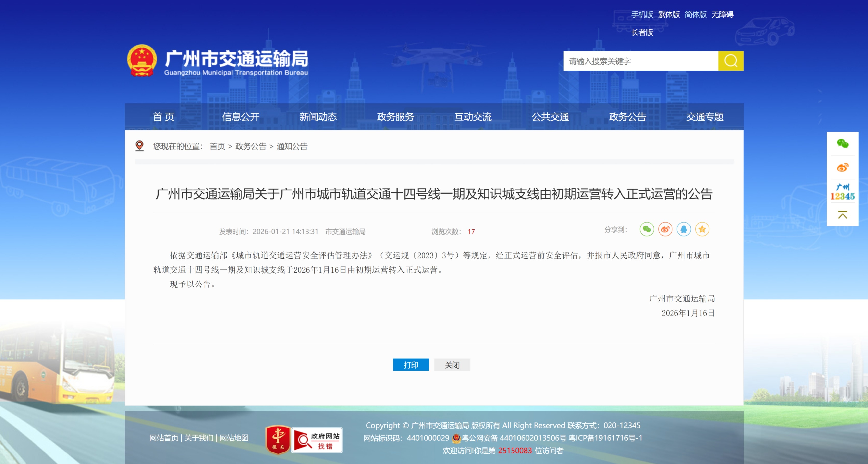Open the 无障碍 accessibility link
This screenshot has width=868, height=464.
[x=722, y=14]
